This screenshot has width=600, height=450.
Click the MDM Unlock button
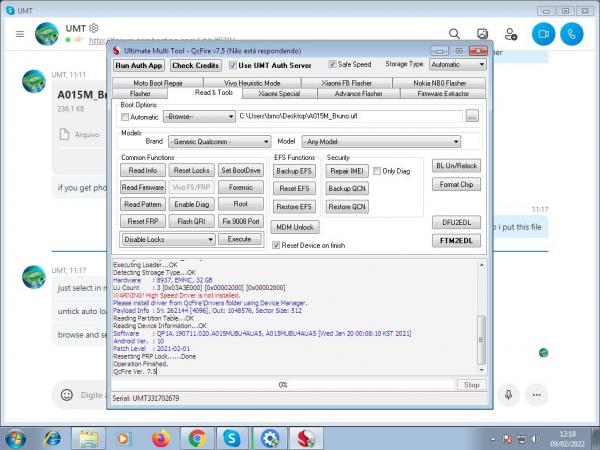coord(295,227)
